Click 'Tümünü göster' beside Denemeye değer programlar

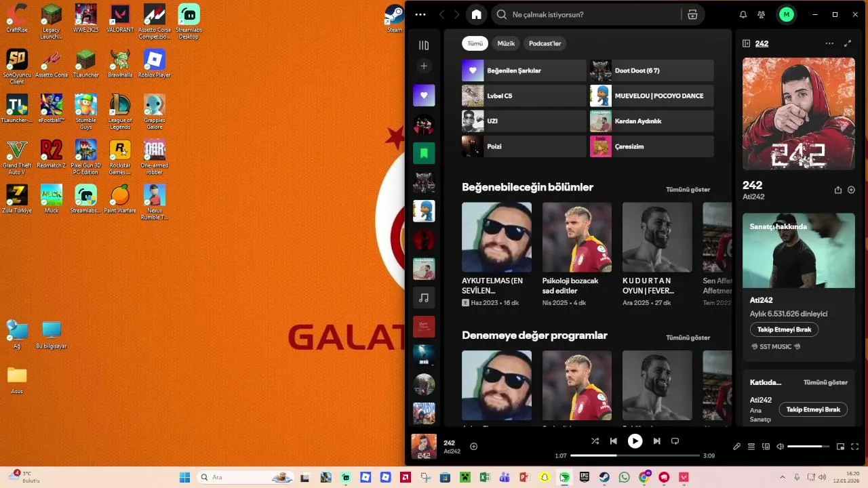(688, 338)
